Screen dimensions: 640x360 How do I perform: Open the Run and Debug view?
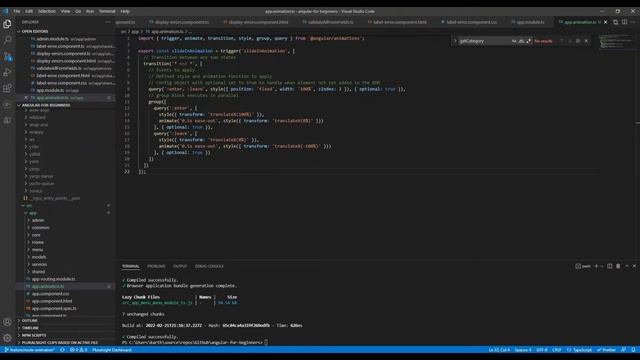coord(7,72)
